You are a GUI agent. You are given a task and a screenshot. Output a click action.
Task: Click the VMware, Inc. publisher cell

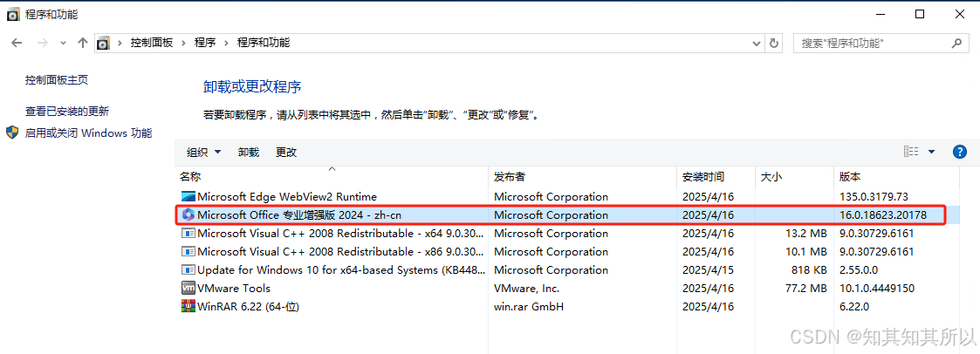pos(526,289)
